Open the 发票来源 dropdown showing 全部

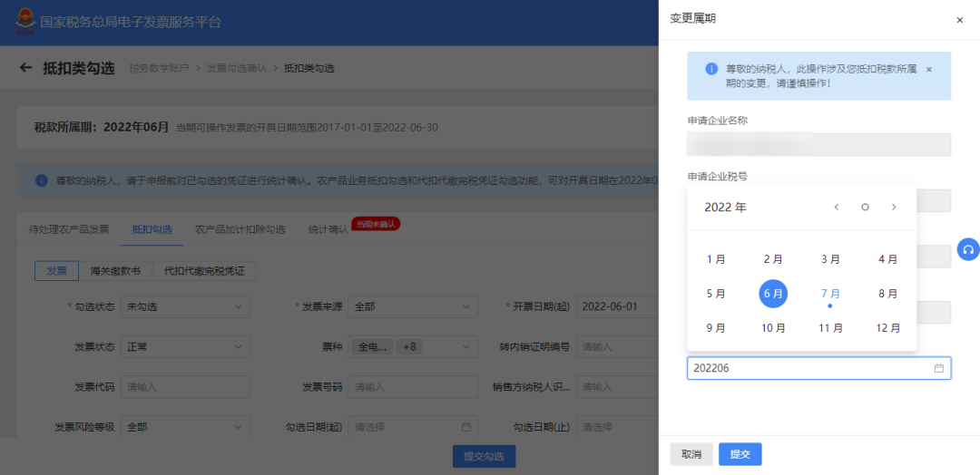coord(413,306)
